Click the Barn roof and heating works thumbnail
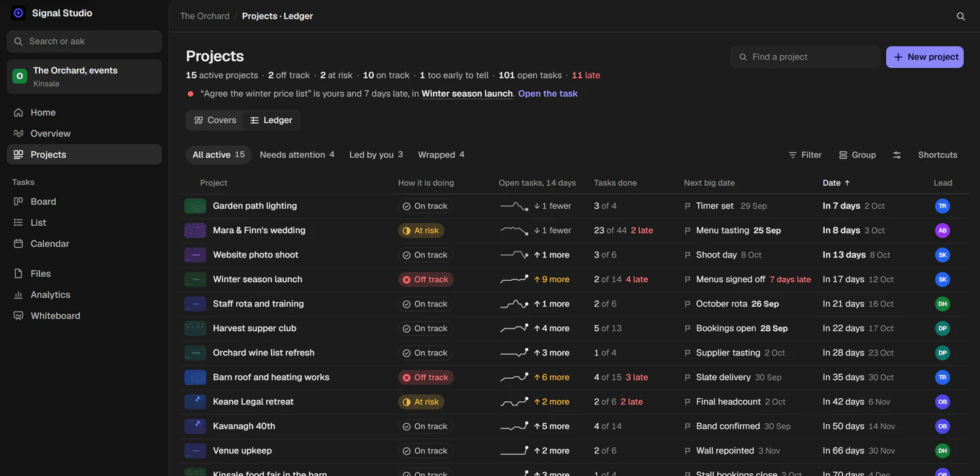 tap(195, 377)
